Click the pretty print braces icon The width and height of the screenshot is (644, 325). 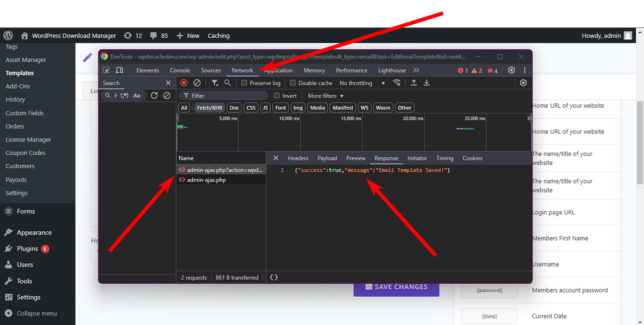[x=274, y=277]
